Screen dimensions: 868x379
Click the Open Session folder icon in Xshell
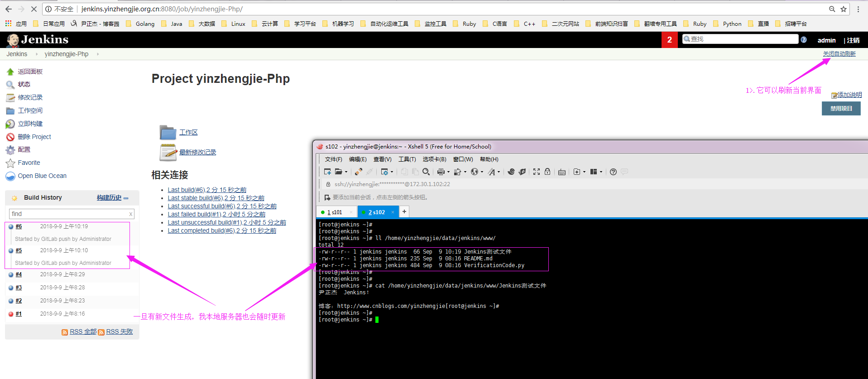(x=338, y=172)
